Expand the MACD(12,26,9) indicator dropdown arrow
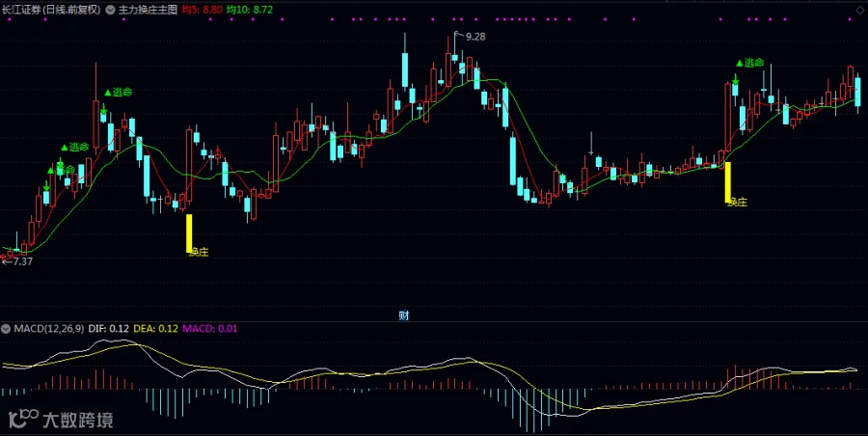Image resolution: width=868 pixels, height=436 pixels. [x=6, y=329]
